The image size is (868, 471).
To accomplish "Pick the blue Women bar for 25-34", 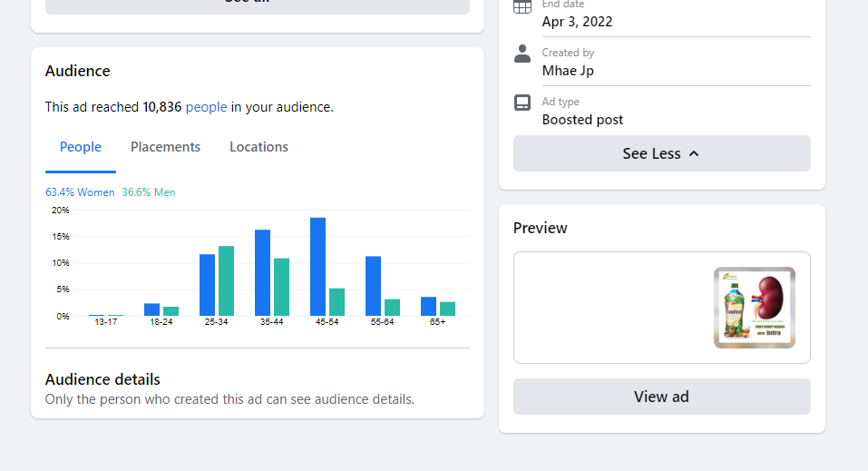I will coord(207,285).
